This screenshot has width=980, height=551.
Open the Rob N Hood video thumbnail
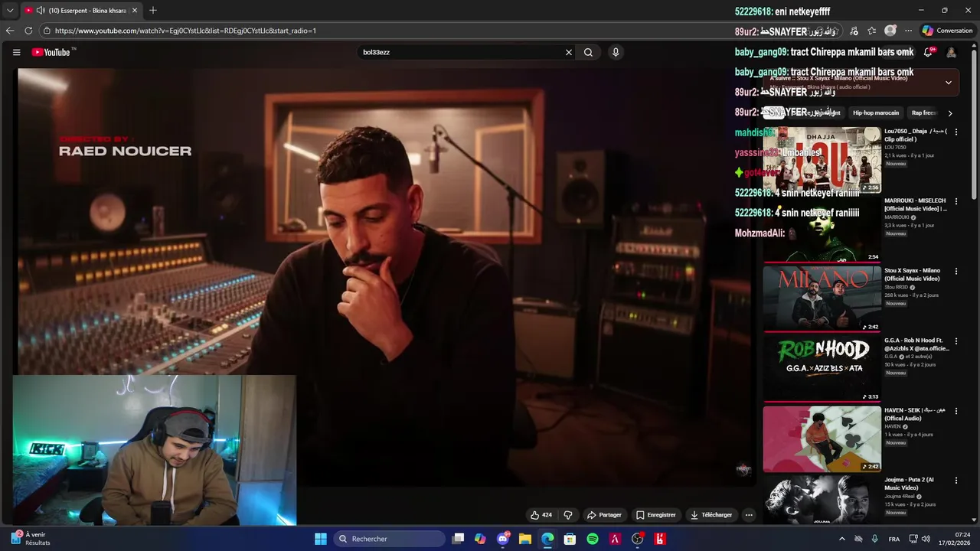pyautogui.click(x=822, y=368)
